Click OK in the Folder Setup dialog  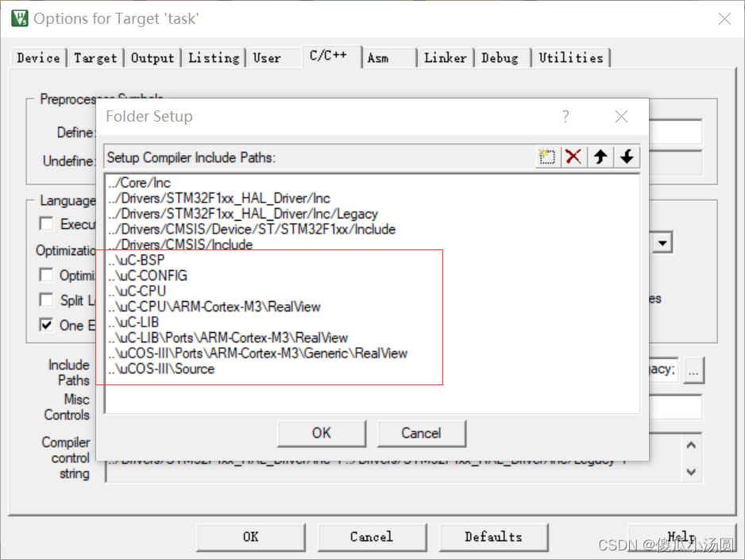[322, 433]
